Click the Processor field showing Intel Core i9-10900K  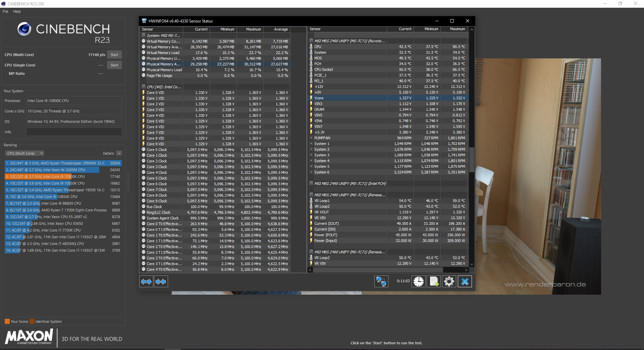click(x=74, y=101)
